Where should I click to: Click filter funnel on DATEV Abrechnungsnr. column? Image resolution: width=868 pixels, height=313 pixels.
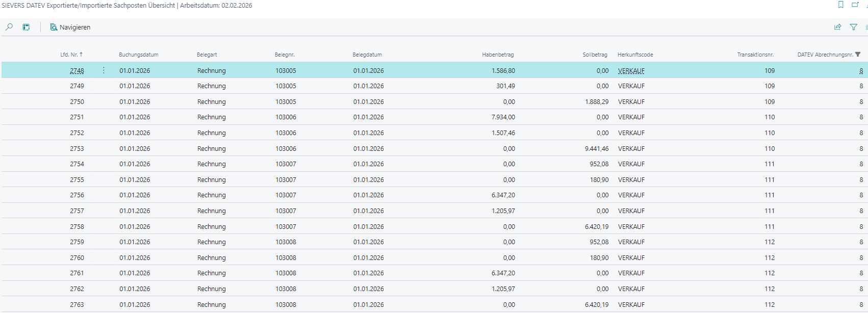point(858,55)
